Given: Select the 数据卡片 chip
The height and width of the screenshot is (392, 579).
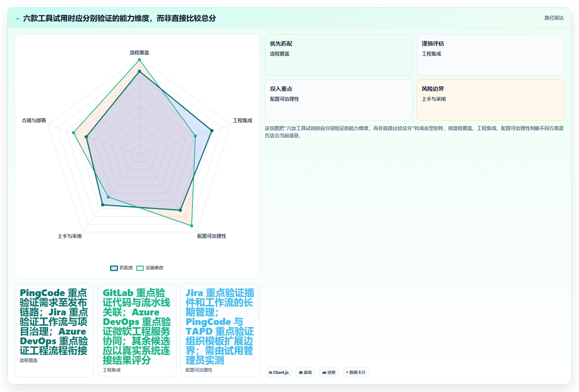Looking at the screenshot, I should pos(356,372).
